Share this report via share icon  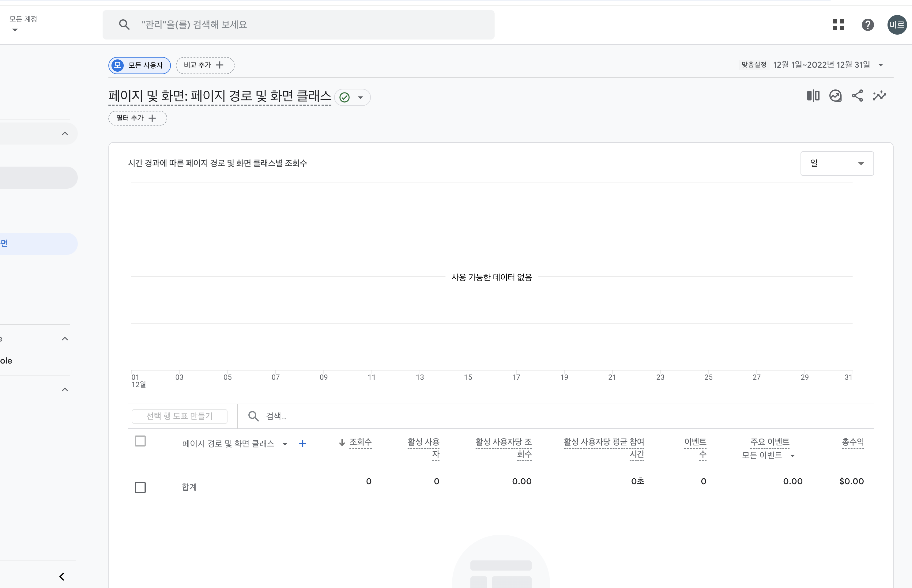point(857,96)
